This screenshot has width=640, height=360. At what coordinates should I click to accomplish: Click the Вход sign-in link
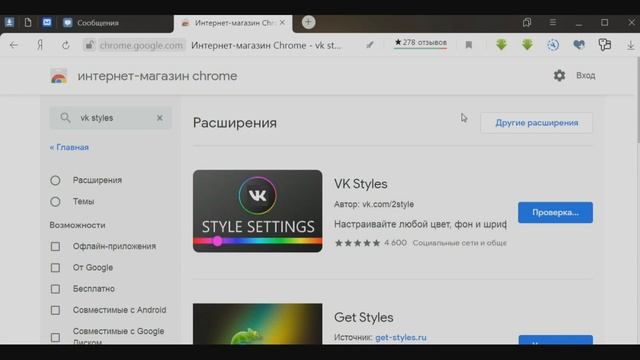coord(585,76)
